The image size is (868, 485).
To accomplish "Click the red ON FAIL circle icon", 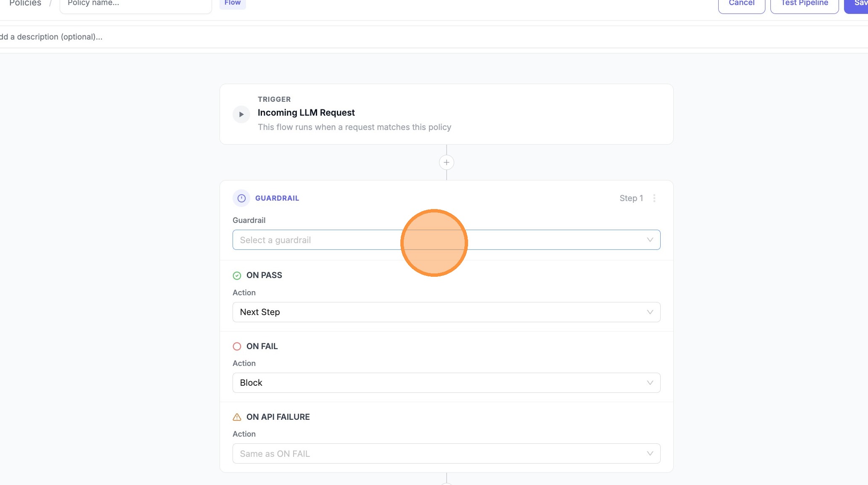I will click(237, 346).
